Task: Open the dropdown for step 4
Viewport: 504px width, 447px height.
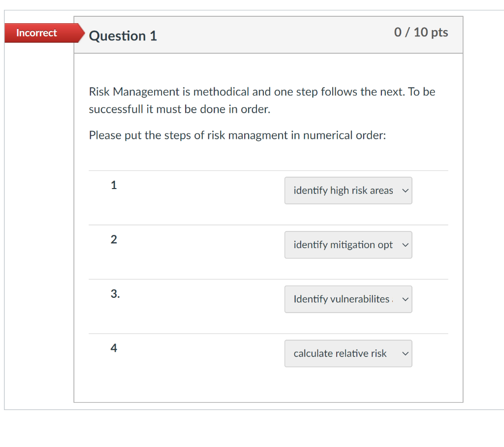Action: (x=348, y=353)
